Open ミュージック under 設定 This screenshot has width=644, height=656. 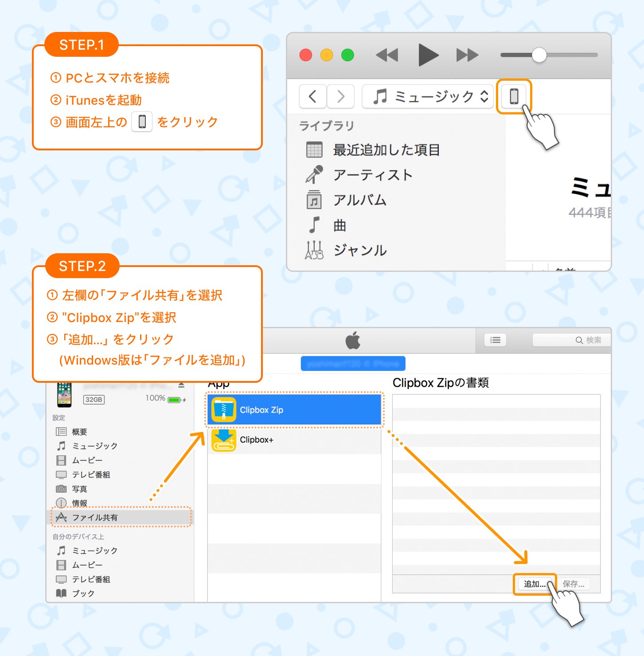click(x=95, y=446)
